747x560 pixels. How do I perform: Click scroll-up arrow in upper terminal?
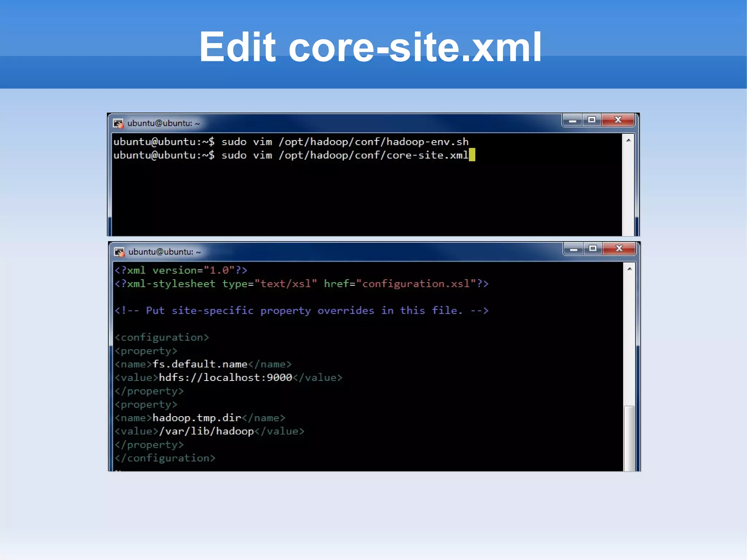click(x=628, y=140)
